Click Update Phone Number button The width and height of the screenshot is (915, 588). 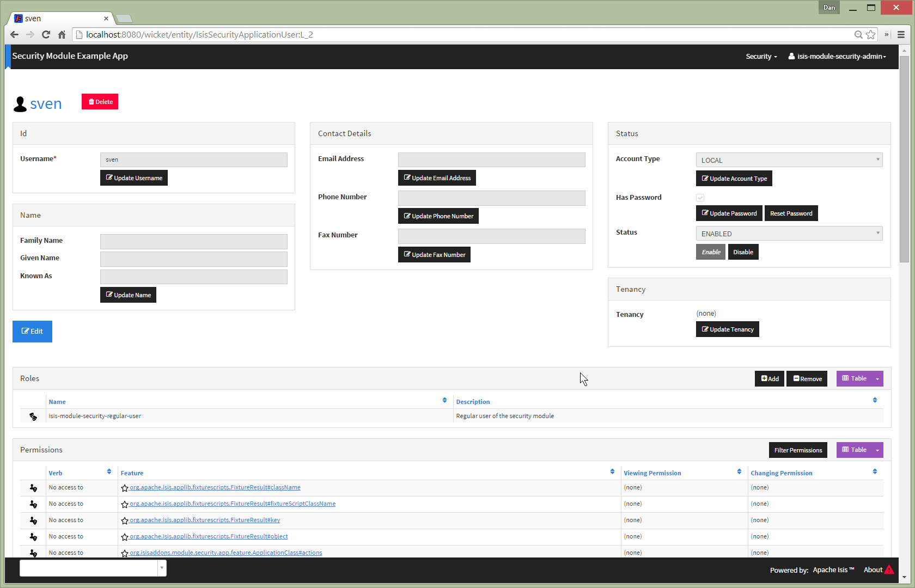pos(438,216)
